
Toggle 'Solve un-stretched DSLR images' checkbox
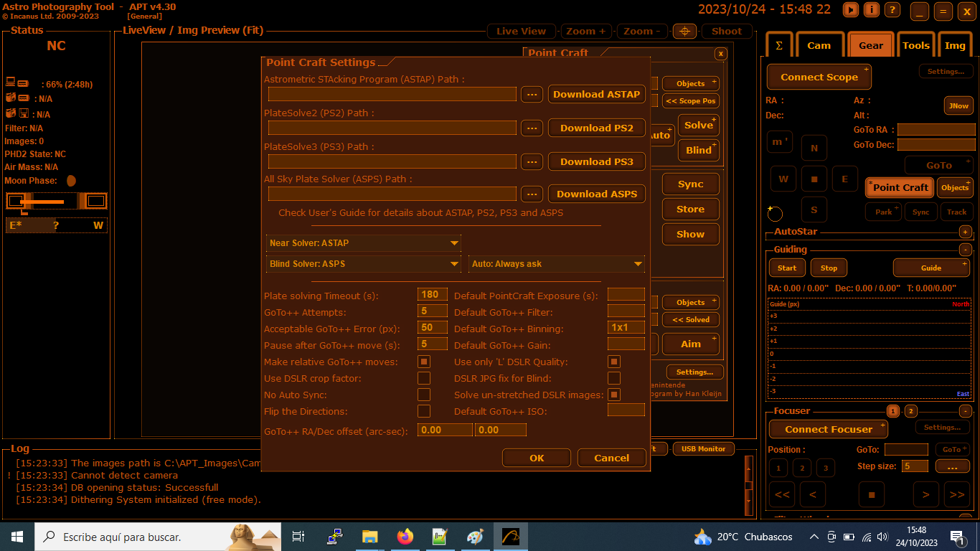point(614,395)
